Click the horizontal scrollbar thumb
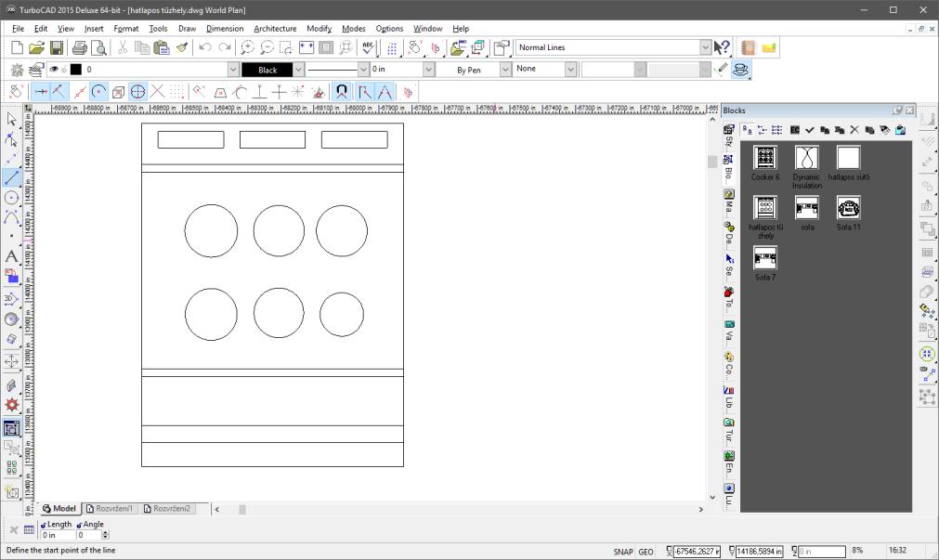The image size is (939, 560). 241,509
